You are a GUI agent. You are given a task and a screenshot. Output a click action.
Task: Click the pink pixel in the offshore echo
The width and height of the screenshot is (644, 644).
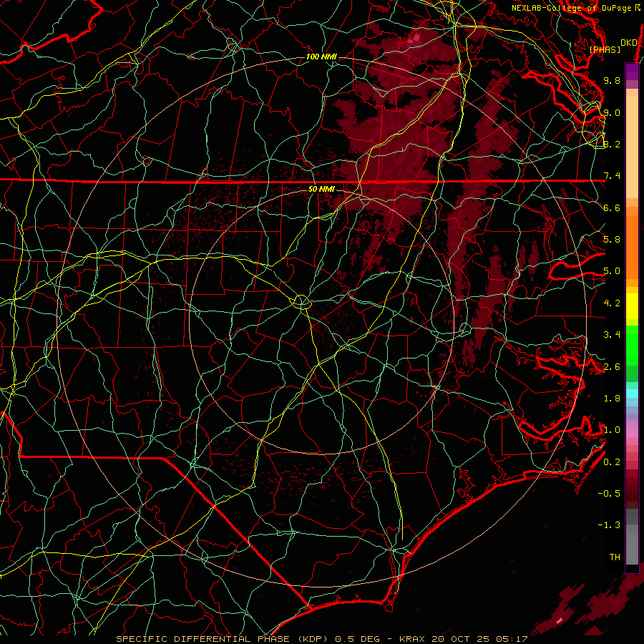tap(560, 620)
